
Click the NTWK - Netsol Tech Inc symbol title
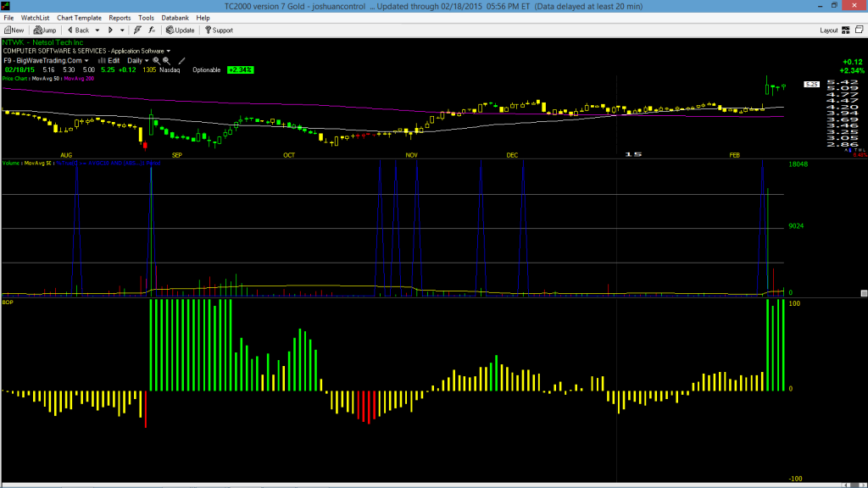[42, 42]
